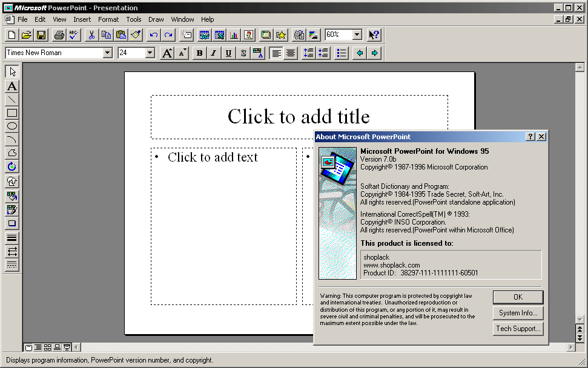Activate the context Help pointer
Image resolution: width=588 pixels, height=368 pixels.
tap(374, 35)
